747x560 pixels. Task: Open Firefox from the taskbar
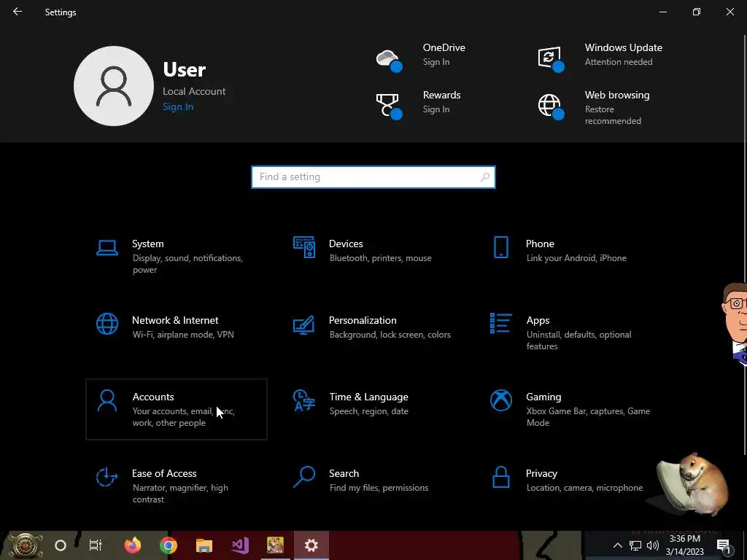133,545
